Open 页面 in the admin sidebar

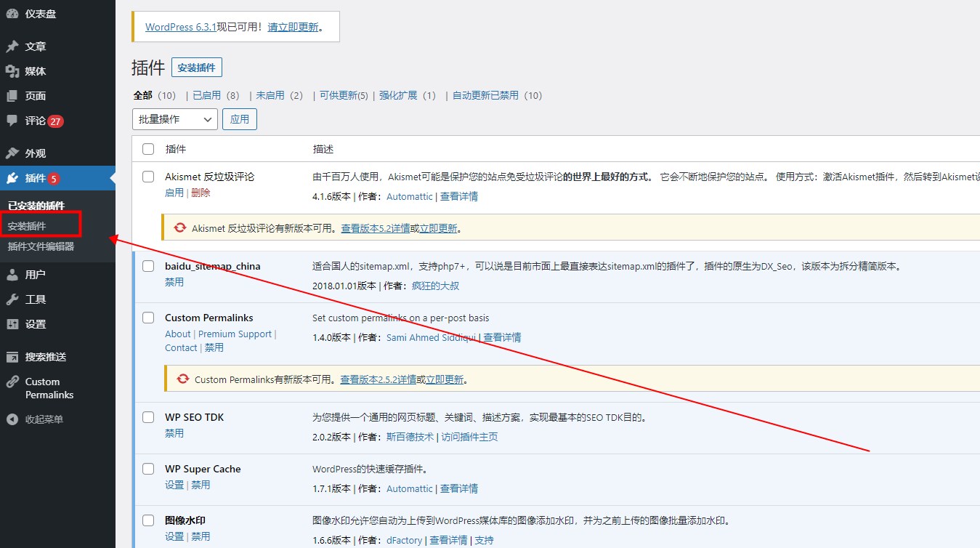[36, 96]
